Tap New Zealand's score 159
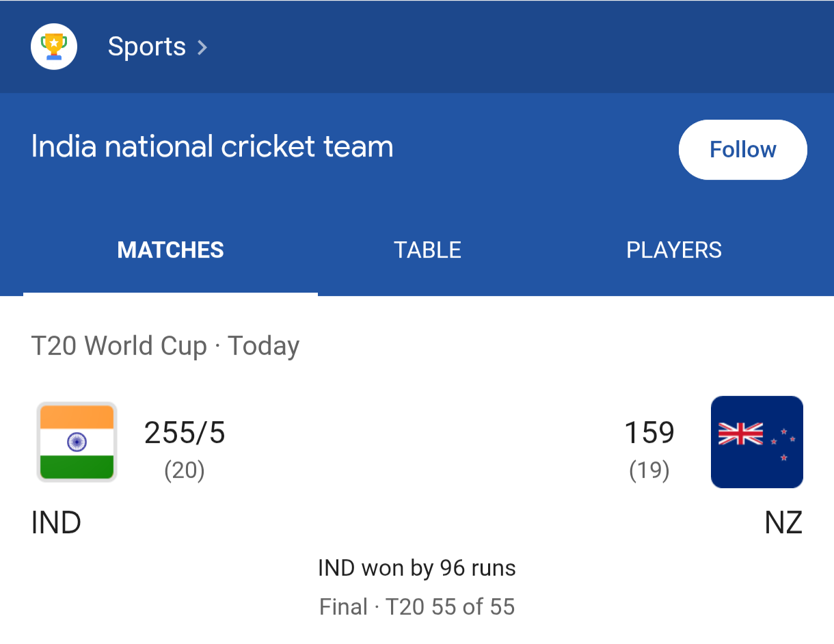This screenshot has height=644, width=834. (x=649, y=433)
